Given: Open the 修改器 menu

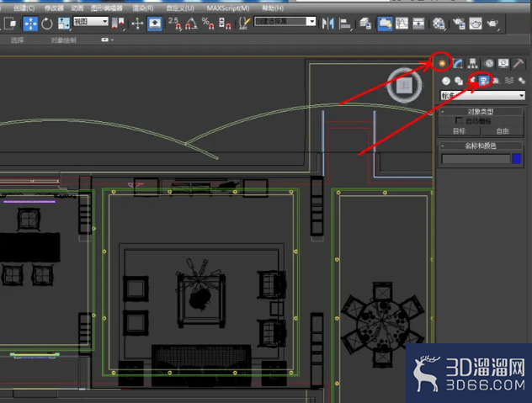Looking at the screenshot, I should 54,8.
